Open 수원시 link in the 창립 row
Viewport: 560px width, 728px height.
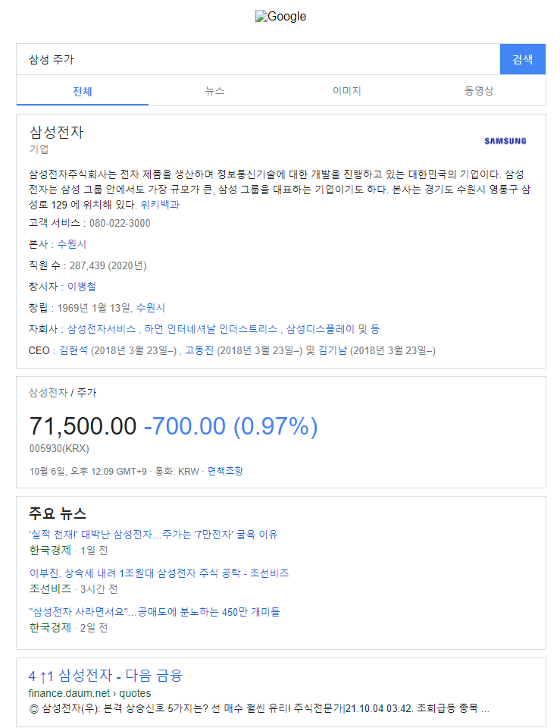coord(151,308)
